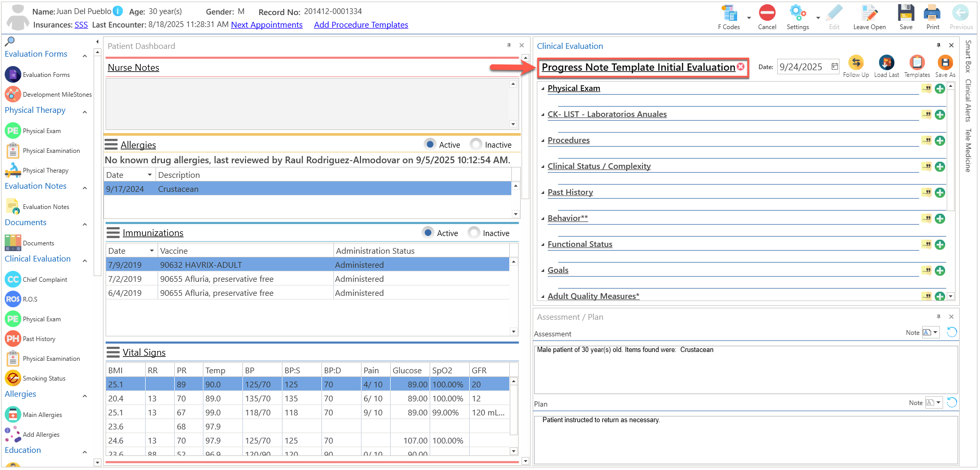Open Chief Complaint sidebar icon
980x470 pixels.
[13, 279]
